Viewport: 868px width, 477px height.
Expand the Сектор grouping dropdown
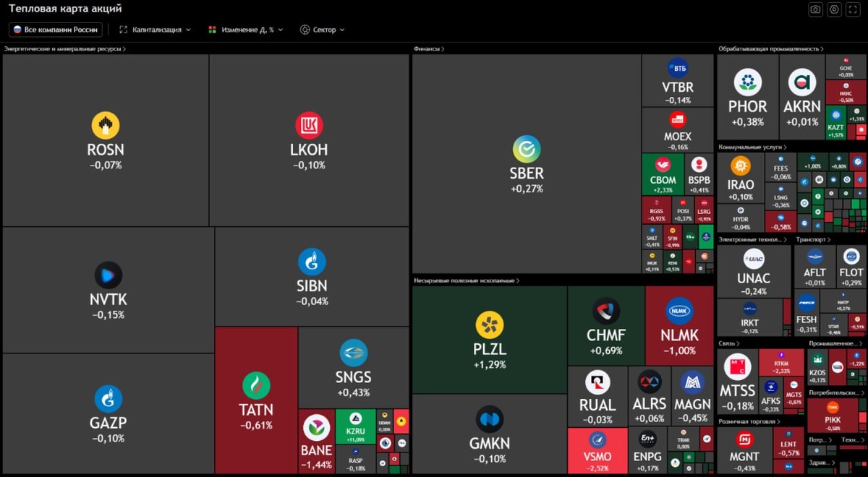(322, 30)
